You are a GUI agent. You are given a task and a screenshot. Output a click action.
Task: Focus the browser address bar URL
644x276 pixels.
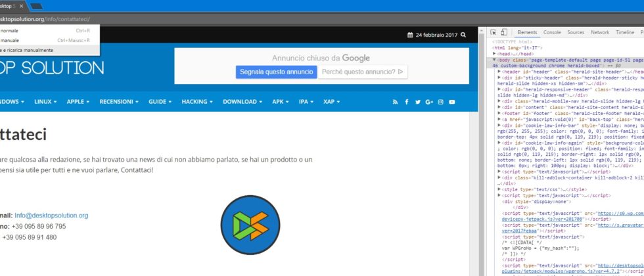pyautogui.click(x=45, y=19)
